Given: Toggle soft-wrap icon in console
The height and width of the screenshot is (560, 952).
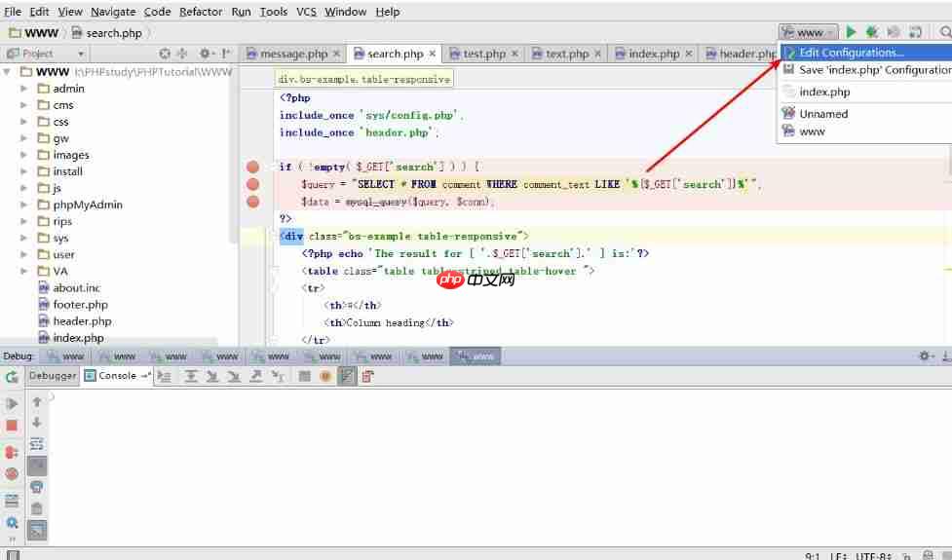Looking at the screenshot, I should 36,443.
